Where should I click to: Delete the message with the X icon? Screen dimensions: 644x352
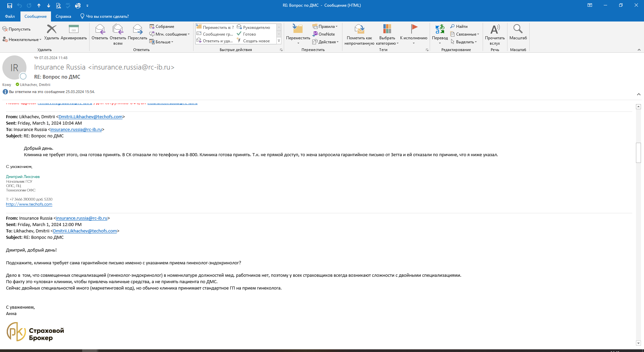tap(52, 32)
